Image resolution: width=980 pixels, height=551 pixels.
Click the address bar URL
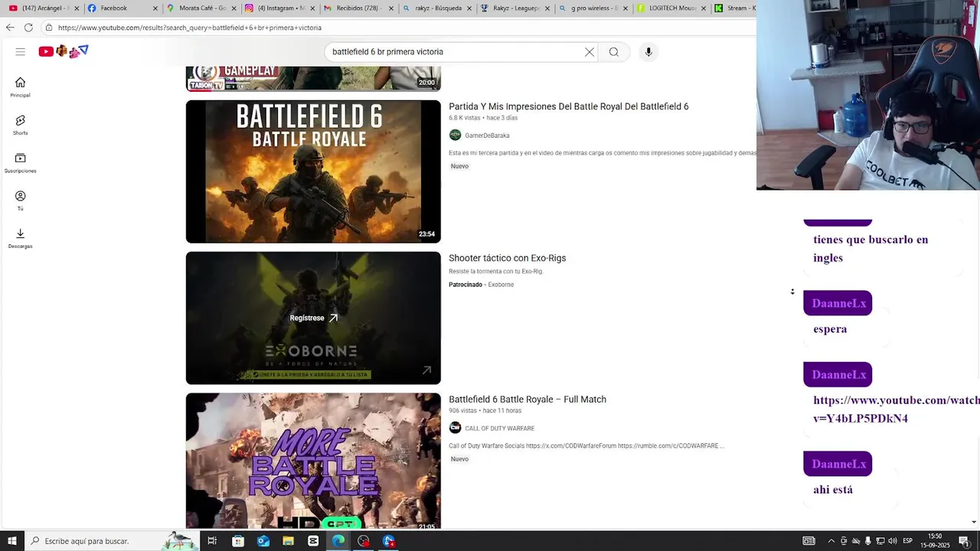pos(190,28)
